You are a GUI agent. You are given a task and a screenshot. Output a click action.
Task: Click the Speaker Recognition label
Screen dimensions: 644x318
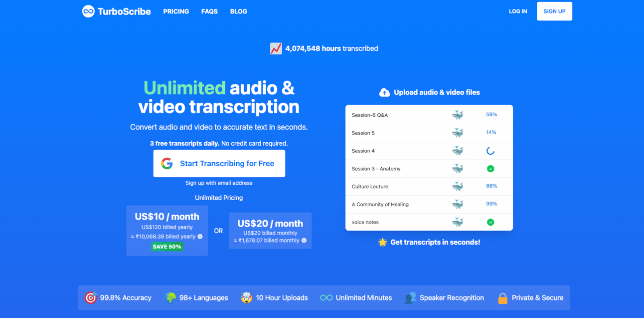(x=452, y=298)
